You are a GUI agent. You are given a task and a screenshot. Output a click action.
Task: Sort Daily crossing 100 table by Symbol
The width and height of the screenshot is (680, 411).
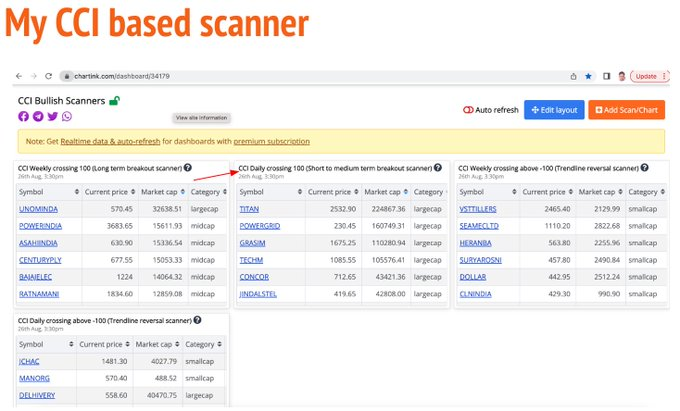coord(271,192)
